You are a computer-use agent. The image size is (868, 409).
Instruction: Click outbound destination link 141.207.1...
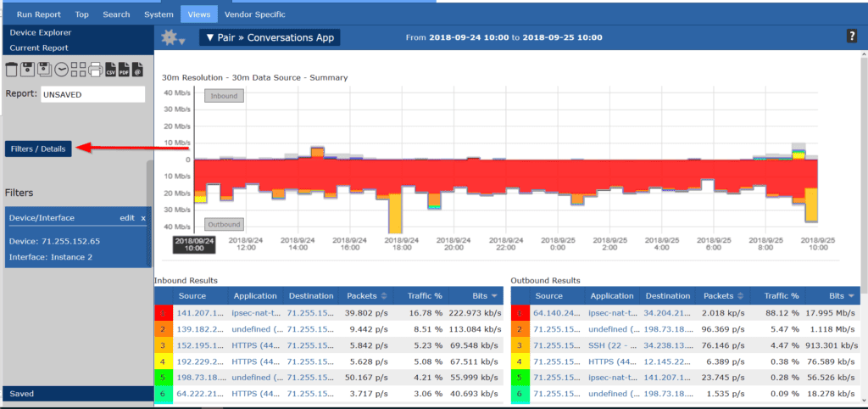pos(667,378)
